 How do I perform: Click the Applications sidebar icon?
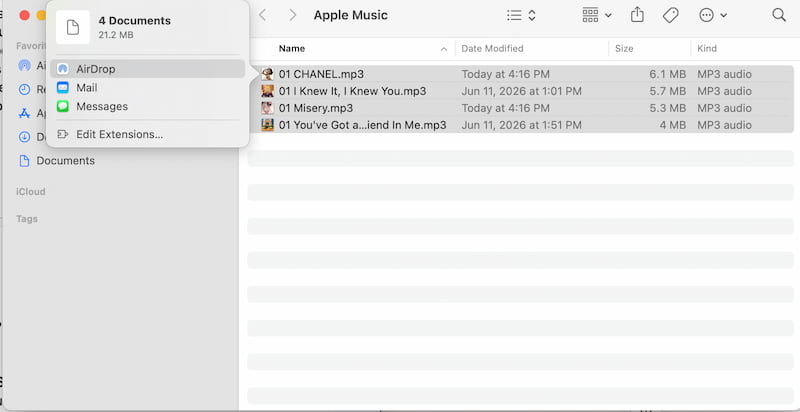point(24,113)
